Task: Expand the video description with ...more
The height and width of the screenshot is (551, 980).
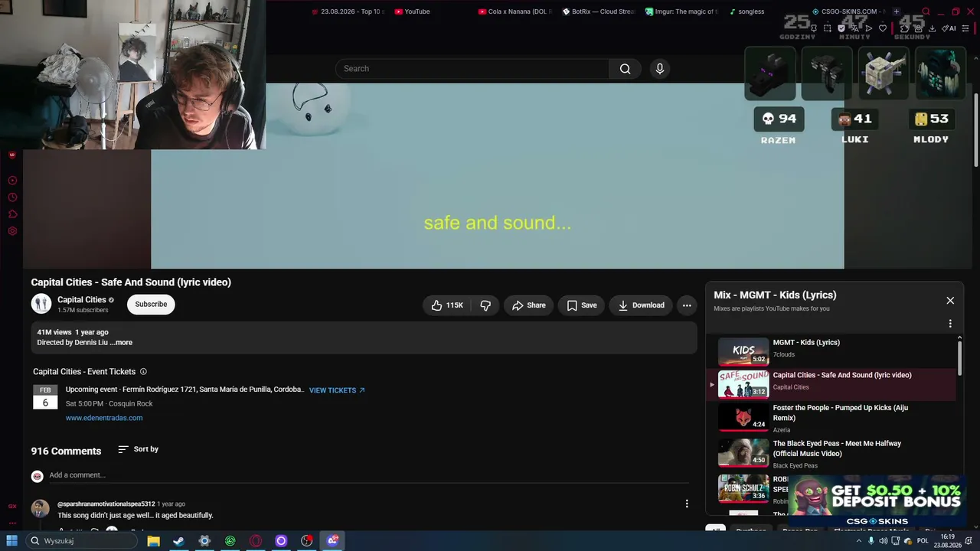Action: click(121, 343)
